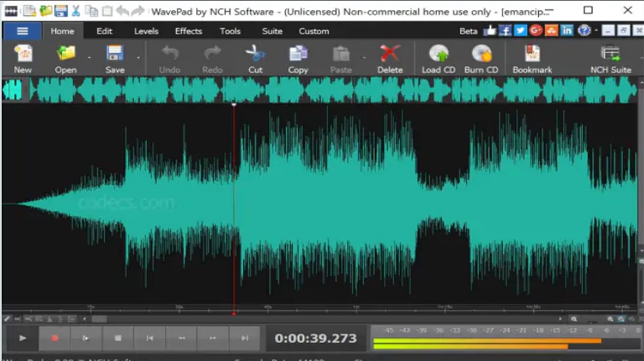
Task: Click the New file toolbar icon
Action: coord(22,60)
